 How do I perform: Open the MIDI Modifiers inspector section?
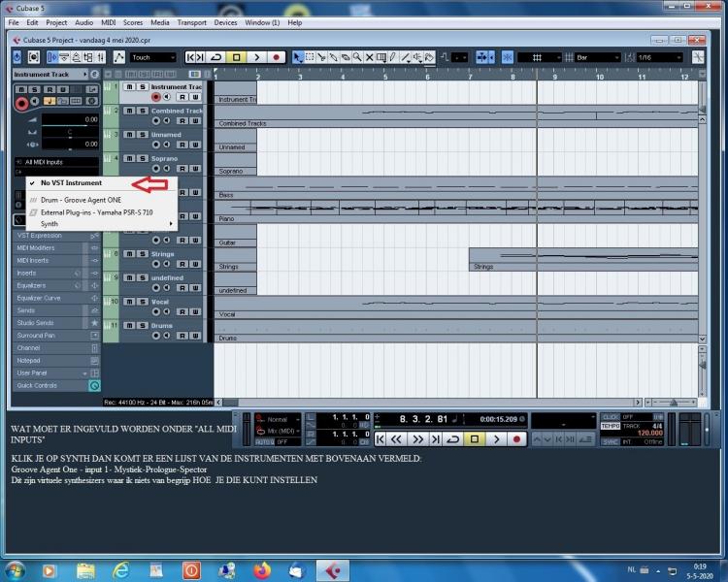click(x=56, y=248)
